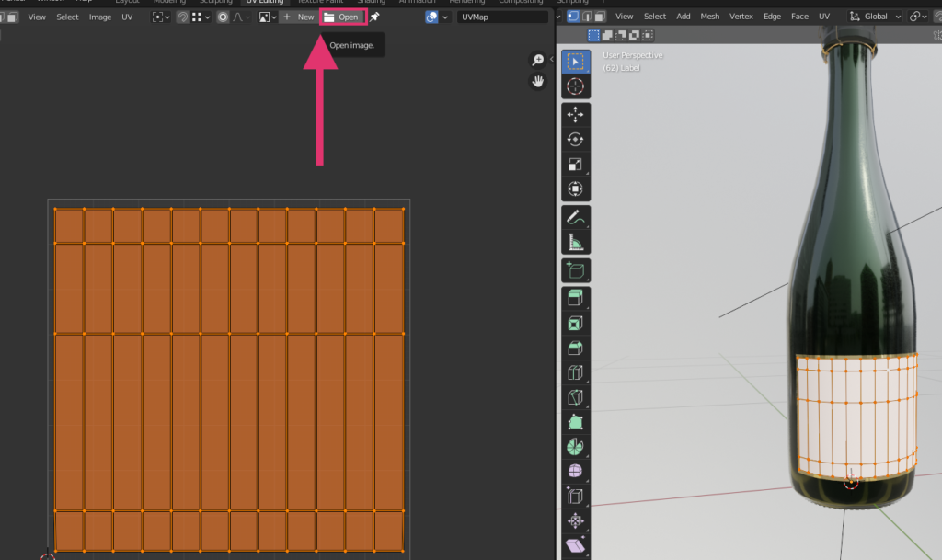The height and width of the screenshot is (560, 942).
Task: Open UV editor View menu
Action: coord(37,17)
